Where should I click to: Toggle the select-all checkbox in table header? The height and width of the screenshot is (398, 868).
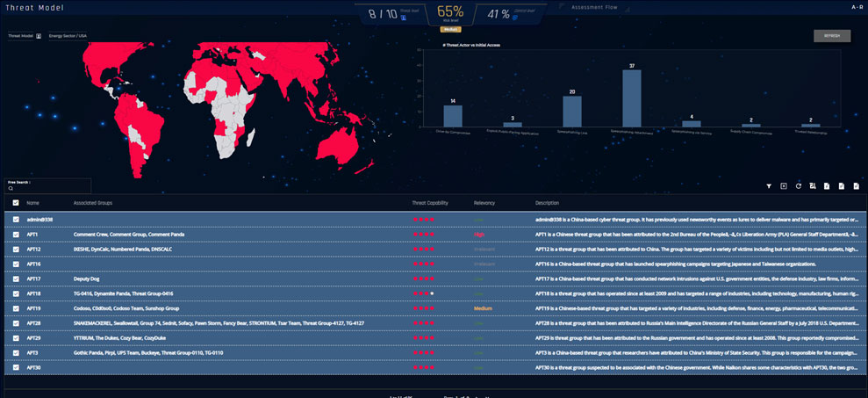[16, 203]
